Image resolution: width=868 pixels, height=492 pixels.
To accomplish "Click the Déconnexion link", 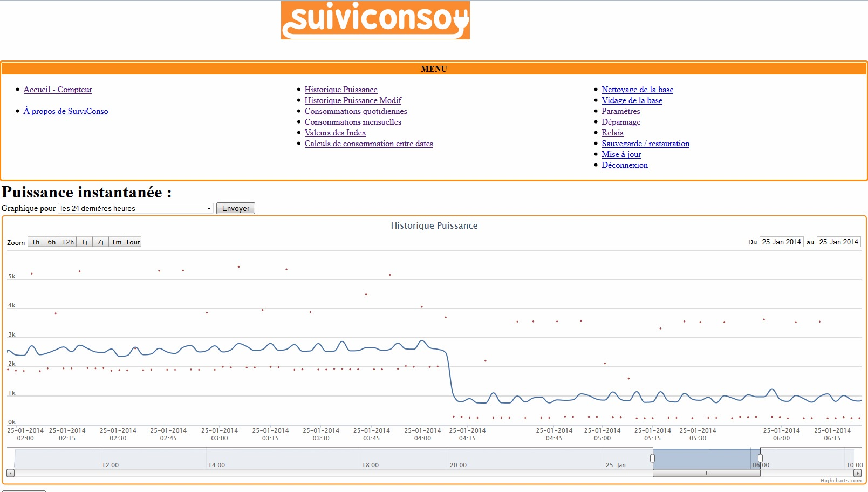I will tap(625, 165).
